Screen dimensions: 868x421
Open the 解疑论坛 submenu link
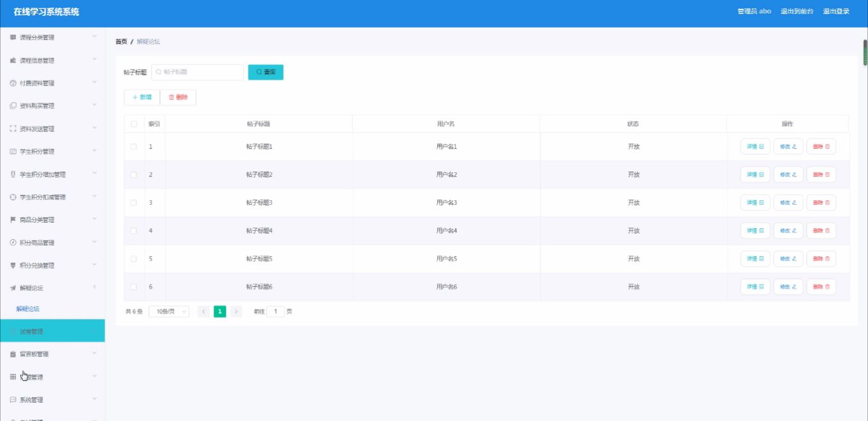point(28,309)
